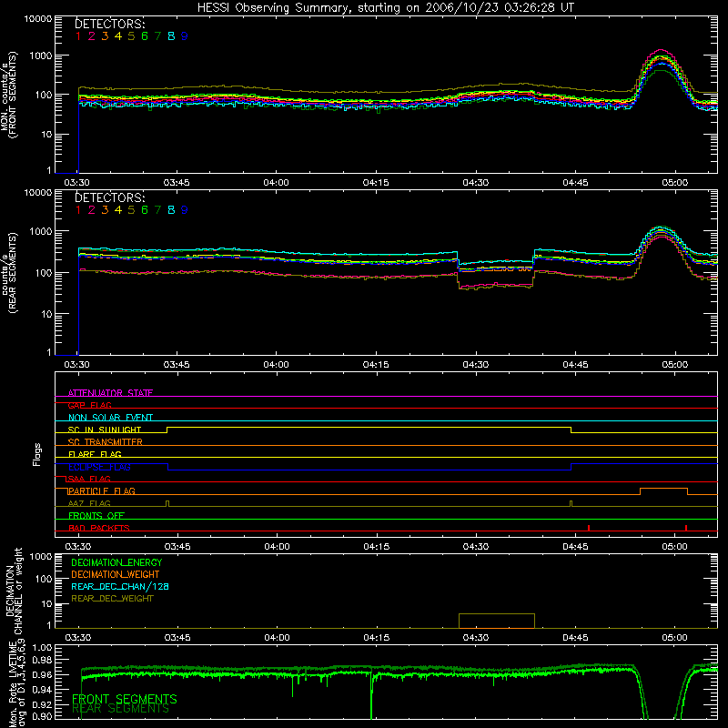
Task: Click 05:00 tick label under front segments plot
Action: [674, 183]
